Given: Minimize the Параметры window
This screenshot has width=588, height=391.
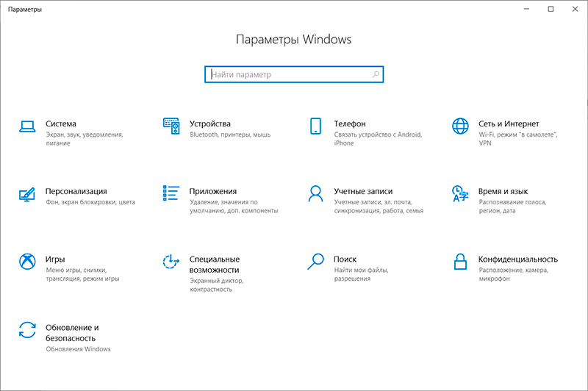Looking at the screenshot, I should point(526,9).
